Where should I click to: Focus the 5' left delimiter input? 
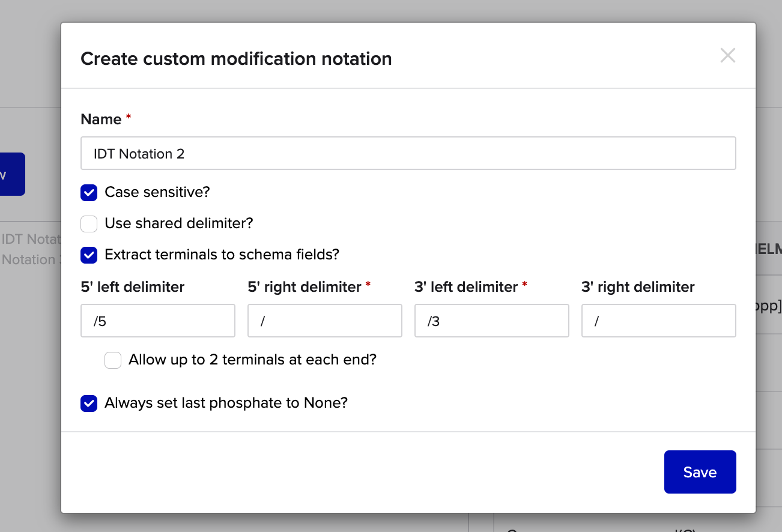click(x=158, y=321)
